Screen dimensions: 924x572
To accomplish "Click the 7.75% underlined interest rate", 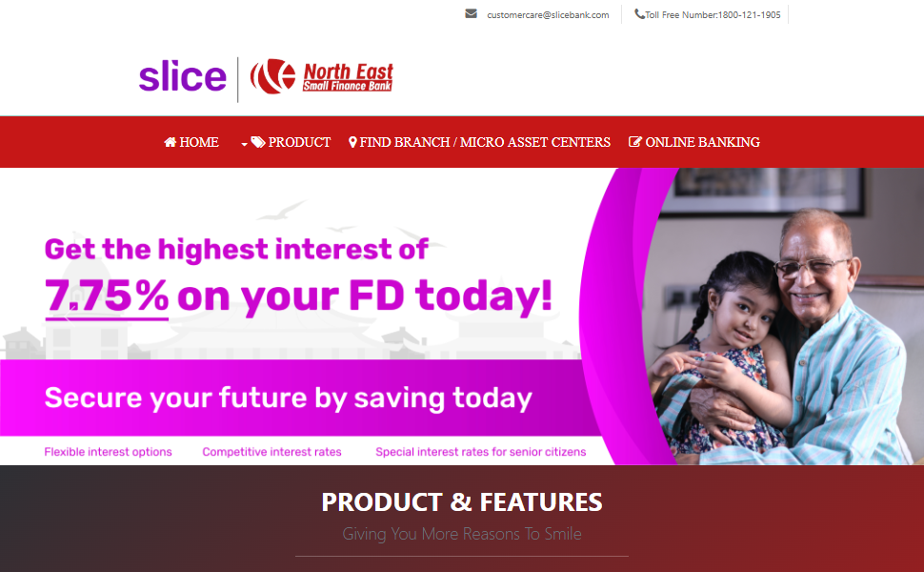I will (x=107, y=296).
